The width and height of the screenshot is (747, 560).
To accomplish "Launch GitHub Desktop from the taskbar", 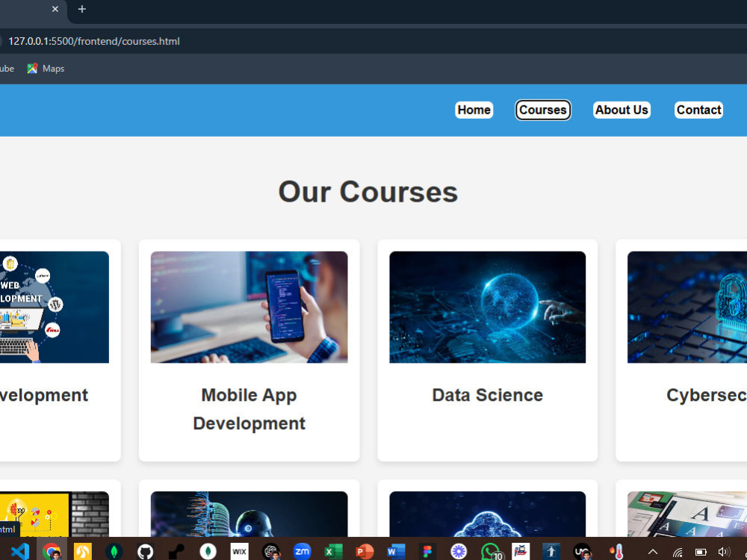I will 146,552.
